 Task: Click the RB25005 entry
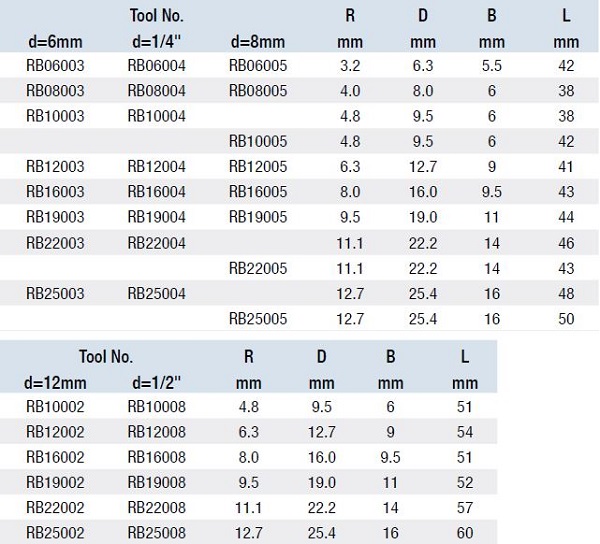click(258, 319)
